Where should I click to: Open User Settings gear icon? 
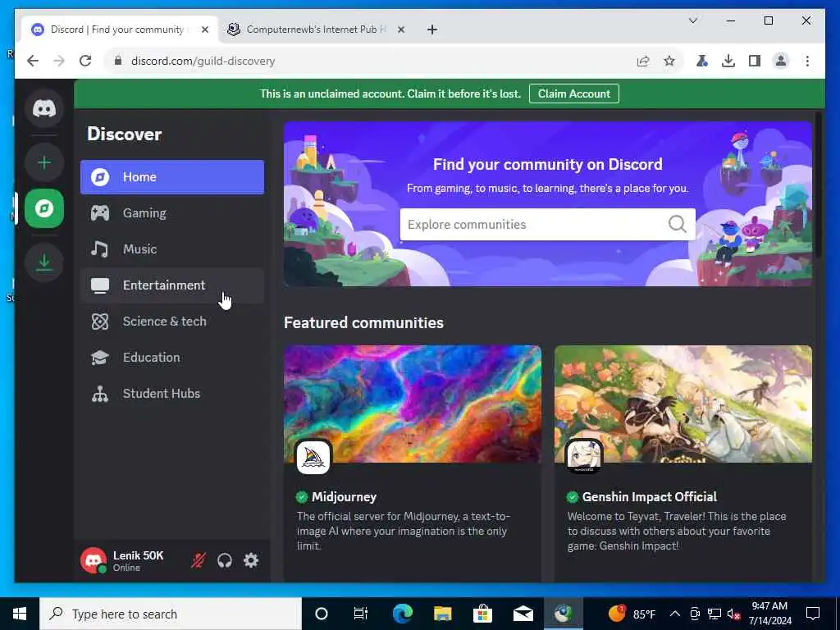point(251,560)
